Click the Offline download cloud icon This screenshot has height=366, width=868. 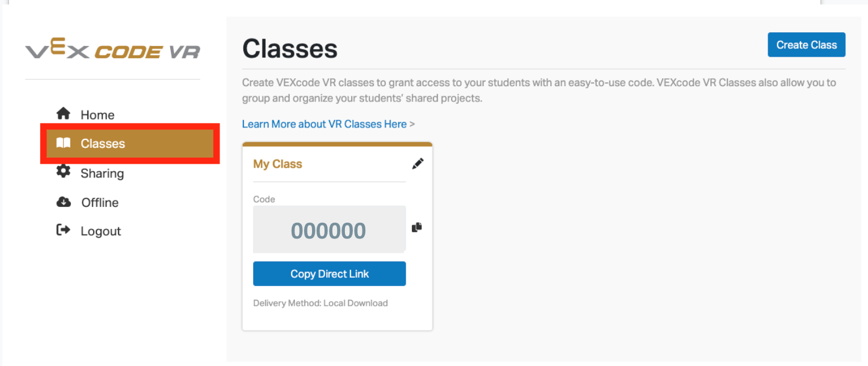(64, 202)
